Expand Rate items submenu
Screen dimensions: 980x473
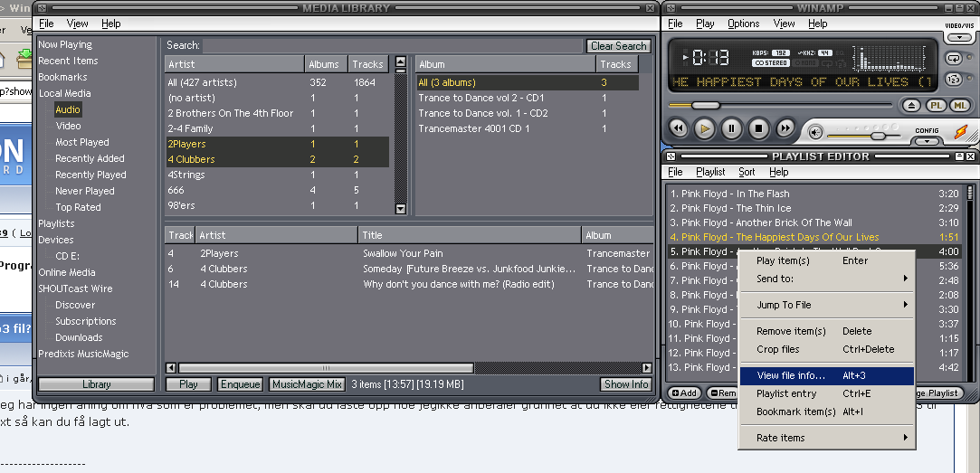point(826,438)
